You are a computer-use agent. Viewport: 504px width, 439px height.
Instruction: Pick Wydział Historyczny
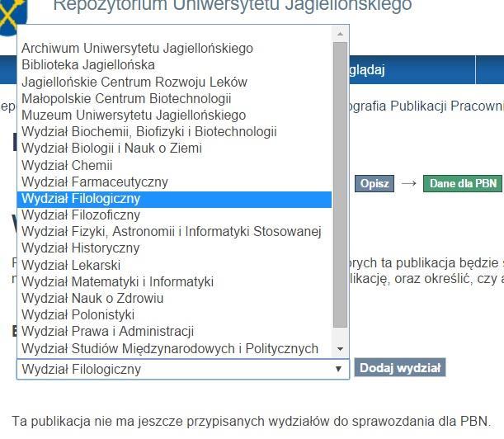tap(174, 248)
